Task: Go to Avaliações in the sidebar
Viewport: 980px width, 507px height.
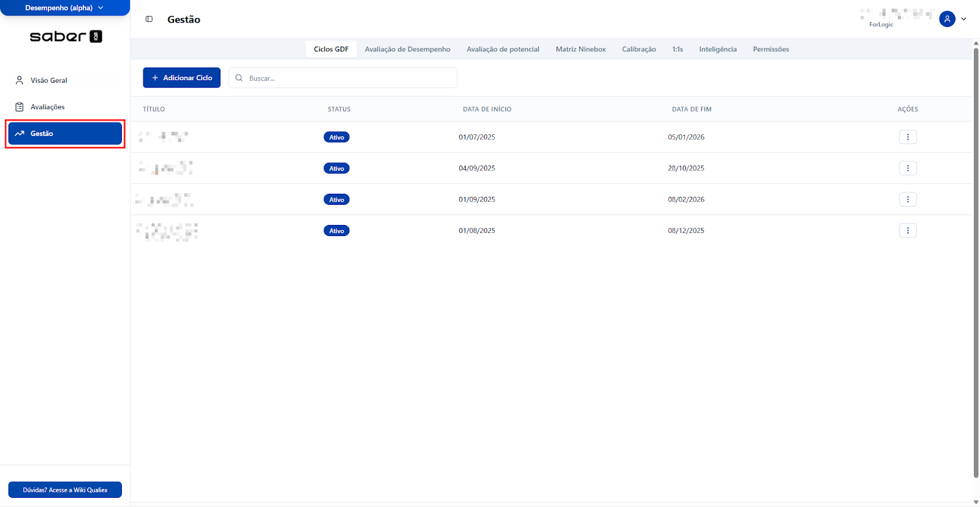Action: [x=47, y=107]
